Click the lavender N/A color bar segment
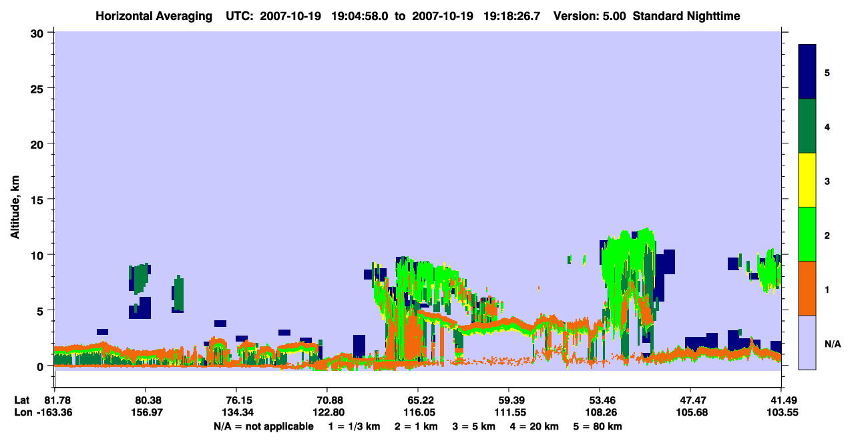868x445 pixels. pos(807,342)
